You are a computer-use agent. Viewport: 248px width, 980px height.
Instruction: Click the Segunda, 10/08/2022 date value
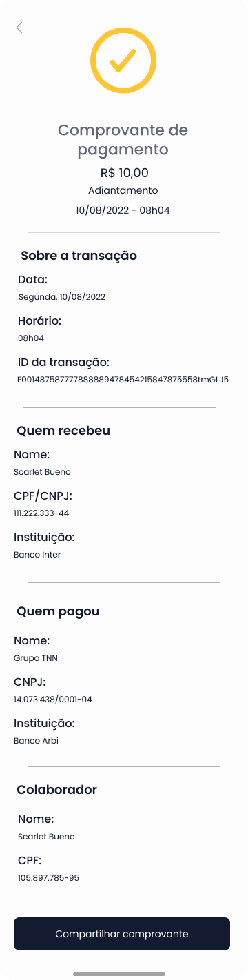pyautogui.click(x=61, y=297)
